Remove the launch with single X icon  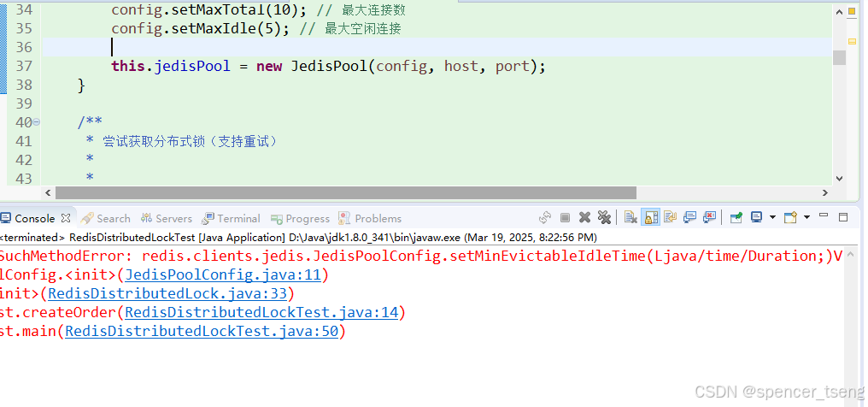584,218
